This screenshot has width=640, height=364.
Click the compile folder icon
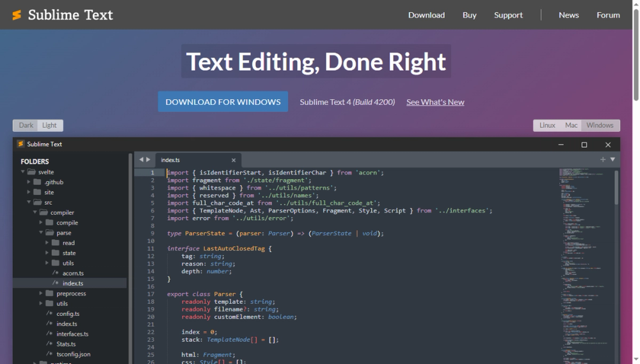pos(49,223)
